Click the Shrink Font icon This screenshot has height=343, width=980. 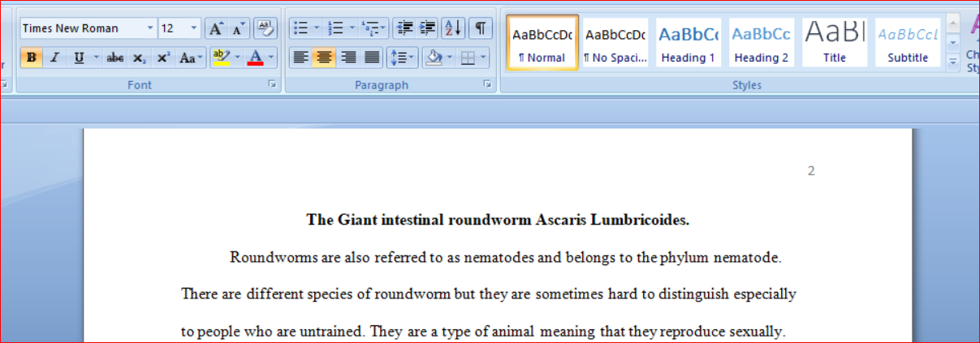click(238, 28)
